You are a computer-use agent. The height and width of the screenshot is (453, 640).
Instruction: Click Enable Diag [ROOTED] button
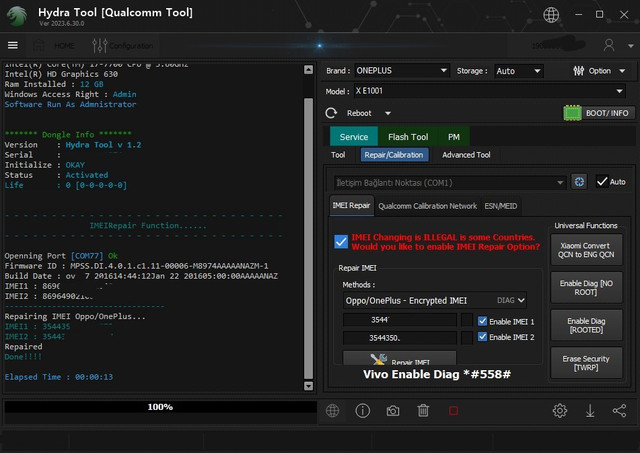pos(586,325)
